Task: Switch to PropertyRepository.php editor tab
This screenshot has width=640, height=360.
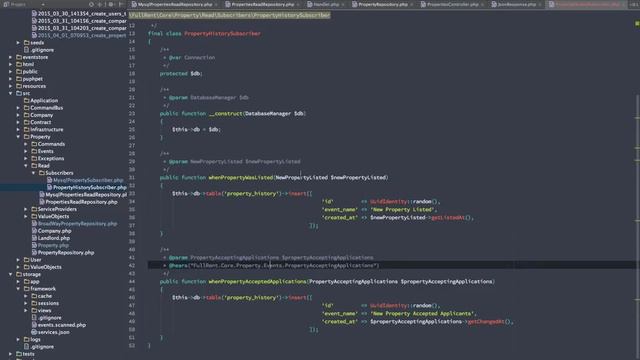Action: 382,4
